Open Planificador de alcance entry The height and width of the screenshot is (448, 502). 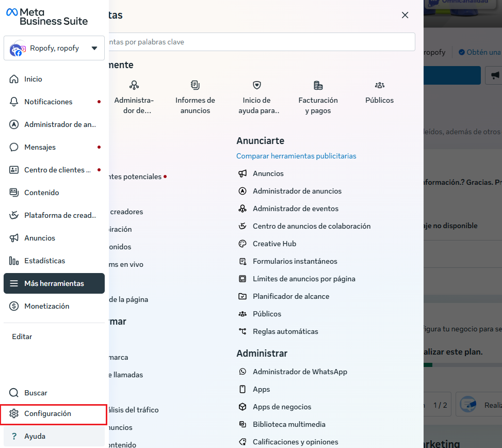(x=284, y=297)
